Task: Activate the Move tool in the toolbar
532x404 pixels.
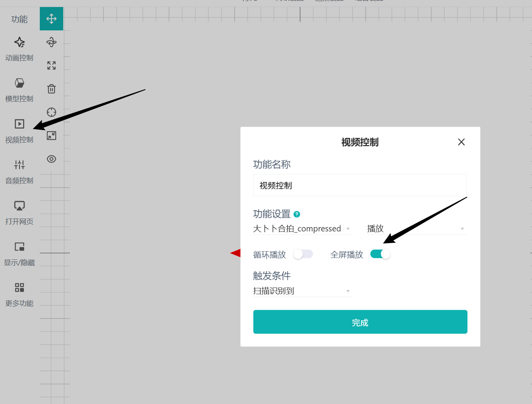Action: (x=51, y=18)
